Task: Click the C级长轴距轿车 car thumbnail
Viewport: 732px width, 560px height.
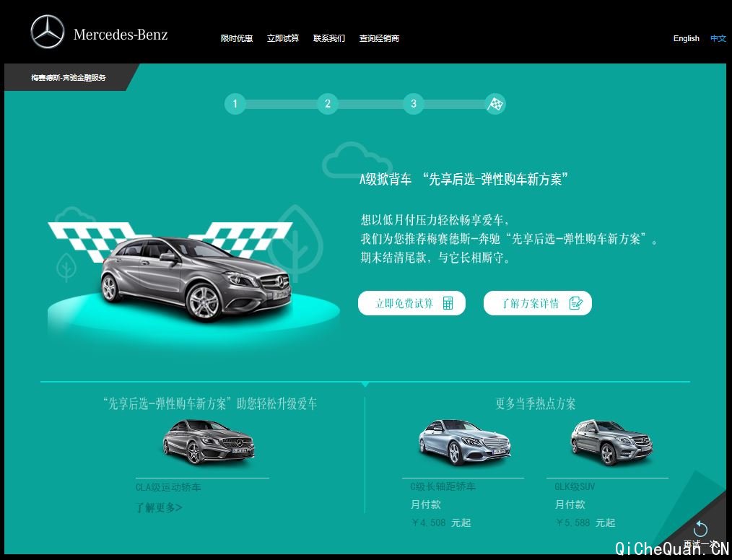Action: (464, 442)
